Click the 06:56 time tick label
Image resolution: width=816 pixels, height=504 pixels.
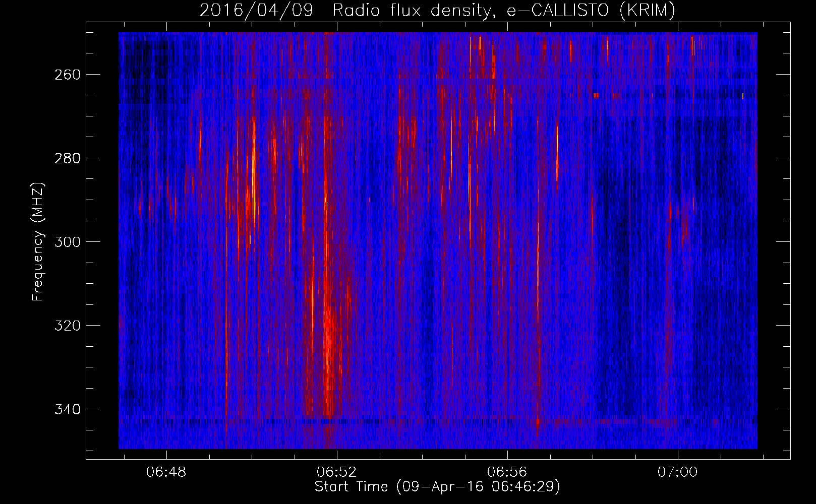507,472
